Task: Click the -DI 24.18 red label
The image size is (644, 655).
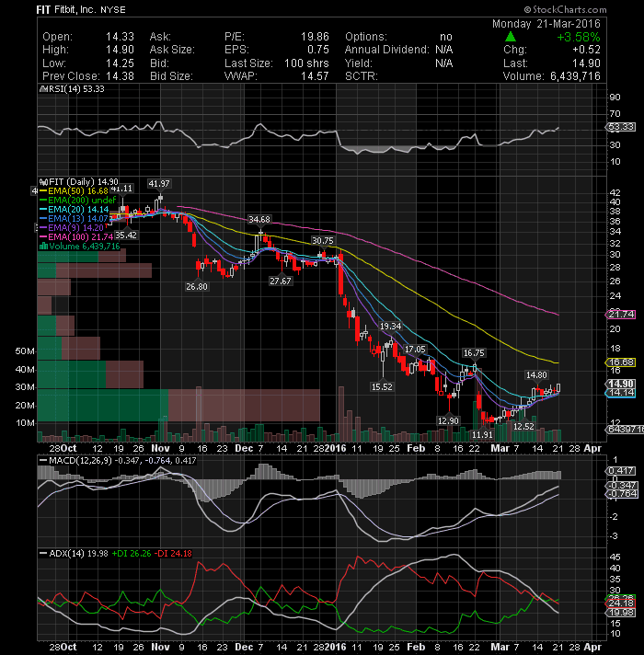Action: (173, 554)
